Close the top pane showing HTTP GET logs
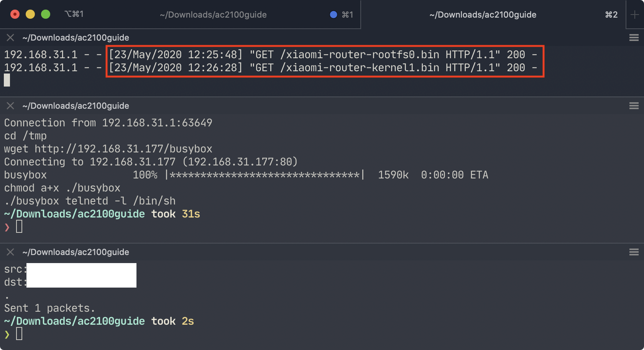This screenshot has height=350, width=644. point(10,38)
